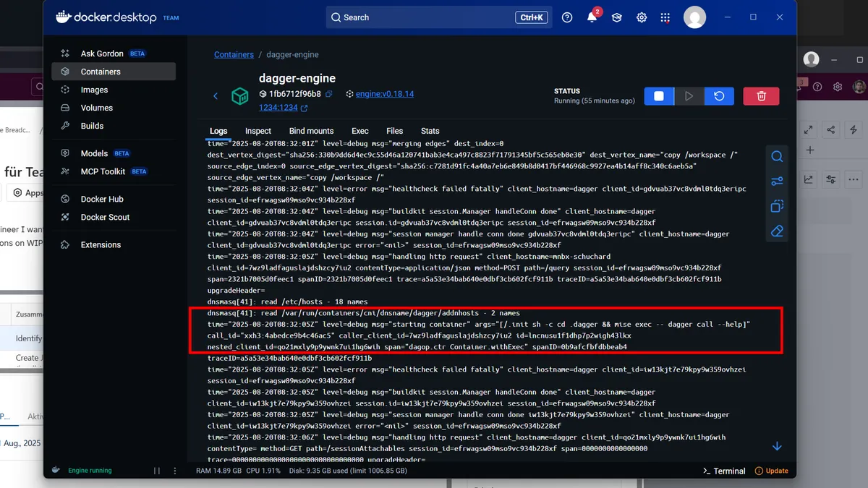Open the Learning center graduation-cap icon
Screen dimensions: 868x488
click(x=617, y=17)
